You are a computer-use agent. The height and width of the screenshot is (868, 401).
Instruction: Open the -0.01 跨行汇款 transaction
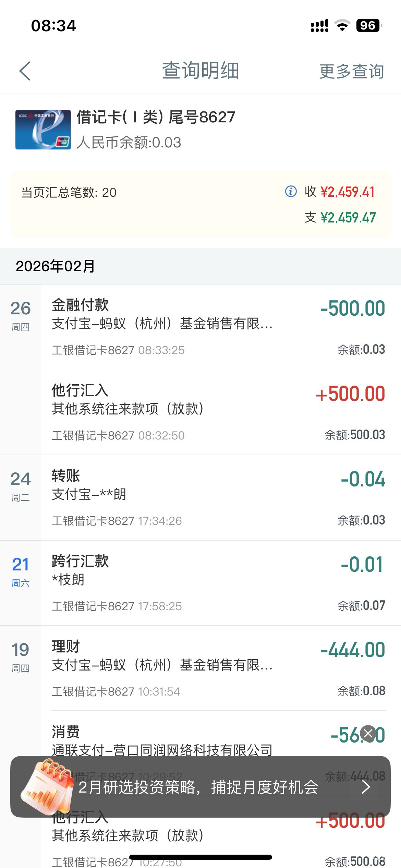click(218, 583)
